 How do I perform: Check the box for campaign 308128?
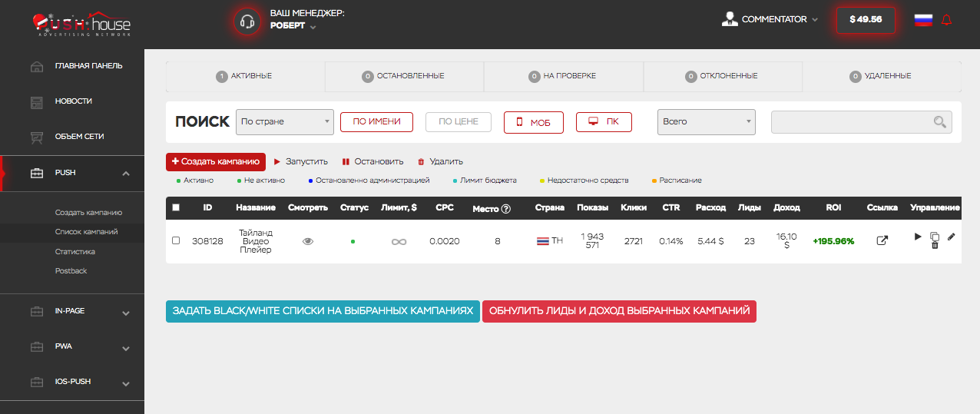[x=176, y=240]
